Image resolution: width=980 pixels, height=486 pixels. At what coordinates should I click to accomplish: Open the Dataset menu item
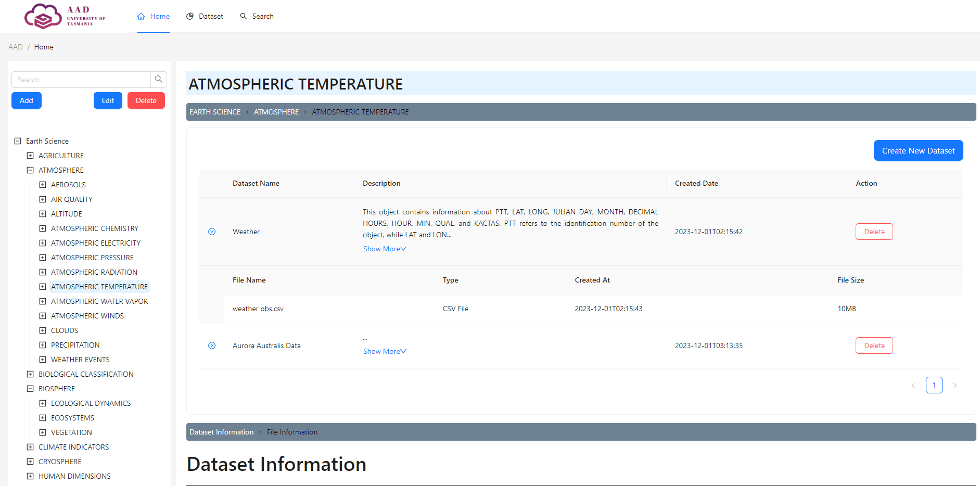[205, 16]
